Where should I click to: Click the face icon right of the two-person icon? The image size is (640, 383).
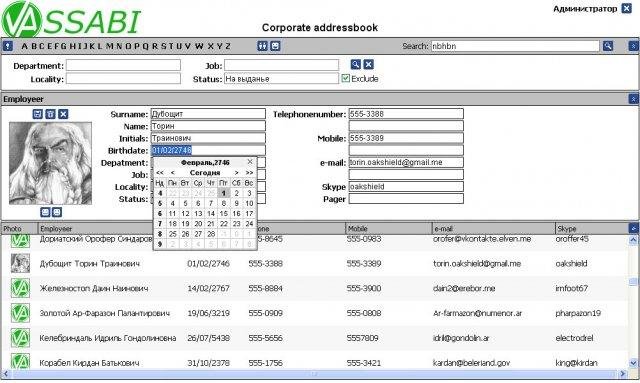[276, 46]
